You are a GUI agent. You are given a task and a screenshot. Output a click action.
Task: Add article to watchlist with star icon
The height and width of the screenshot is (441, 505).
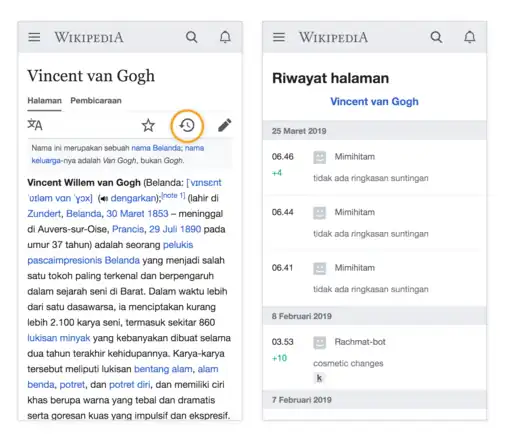point(148,126)
